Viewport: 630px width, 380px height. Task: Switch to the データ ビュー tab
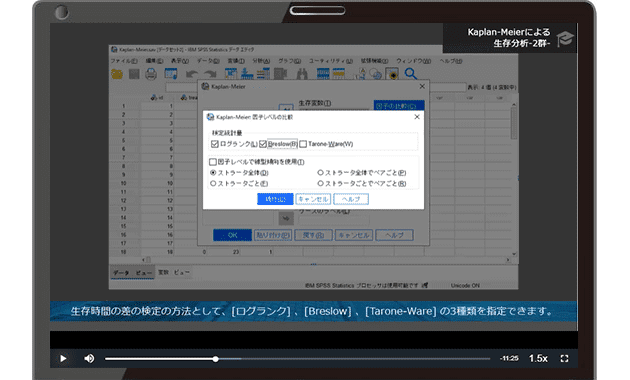point(132,273)
